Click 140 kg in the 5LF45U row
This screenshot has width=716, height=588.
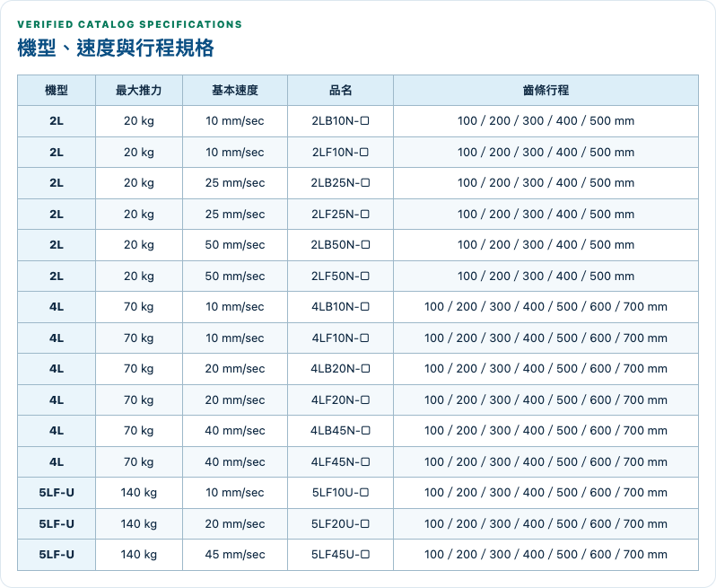click(139, 554)
